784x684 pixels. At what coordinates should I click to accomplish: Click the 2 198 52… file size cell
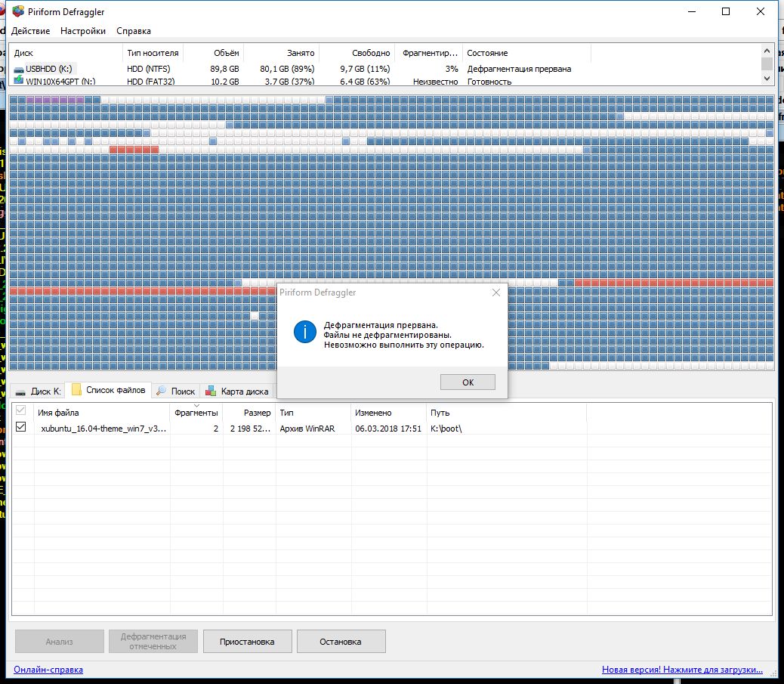click(x=250, y=429)
